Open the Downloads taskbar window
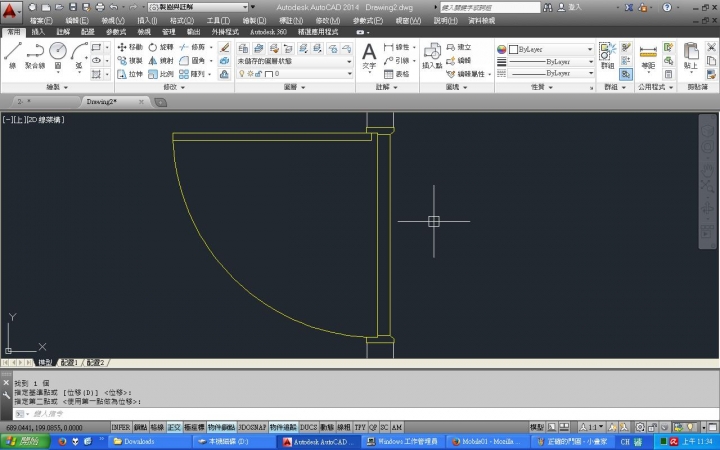The width and height of the screenshot is (720, 450). point(148,442)
